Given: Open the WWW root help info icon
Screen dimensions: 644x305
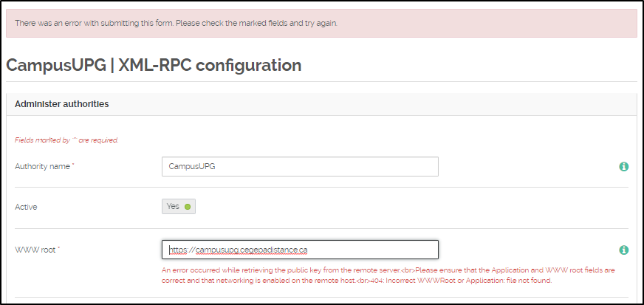Looking at the screenshot, I should click(x=623, y=250).
